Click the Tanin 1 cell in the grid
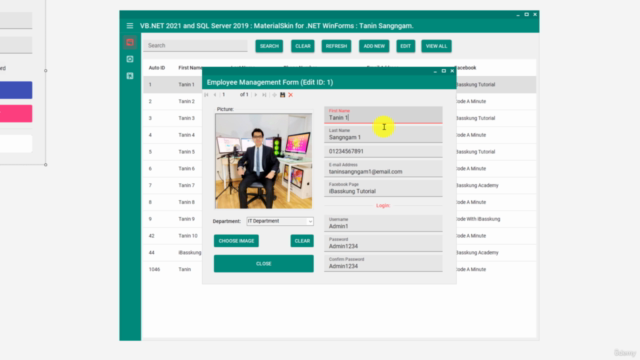 click(187, 84)
